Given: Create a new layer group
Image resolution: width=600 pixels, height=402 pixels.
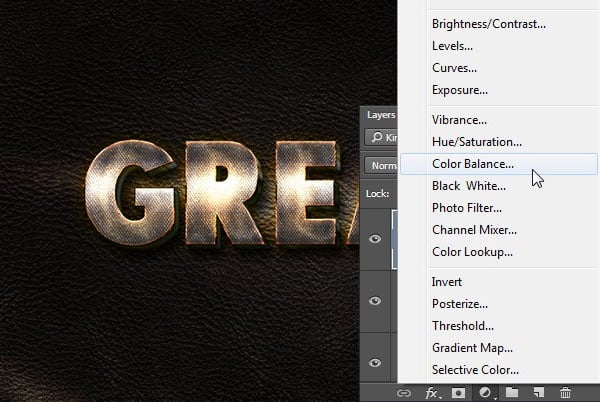Looking at the screenshot, I should click(x=512, y=393).
